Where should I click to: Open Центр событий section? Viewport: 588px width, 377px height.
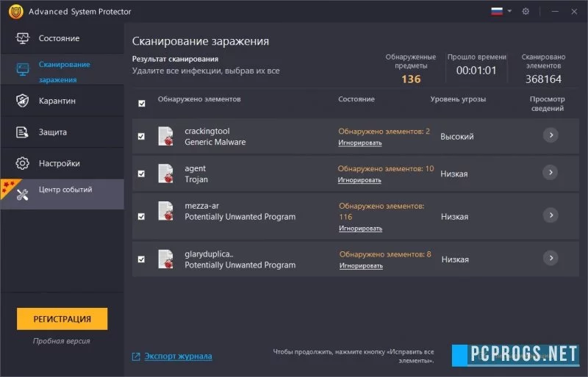pyautogui.click(x=62, y=194)
